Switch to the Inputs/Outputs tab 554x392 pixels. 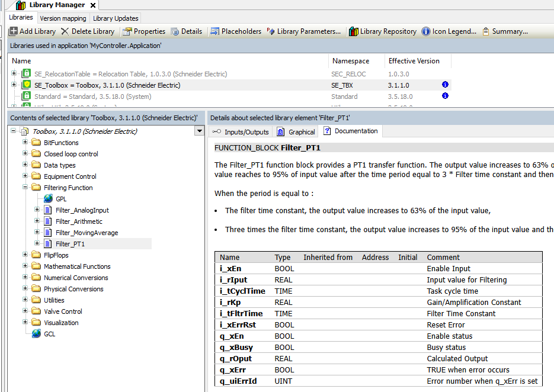tap(241, 132)
